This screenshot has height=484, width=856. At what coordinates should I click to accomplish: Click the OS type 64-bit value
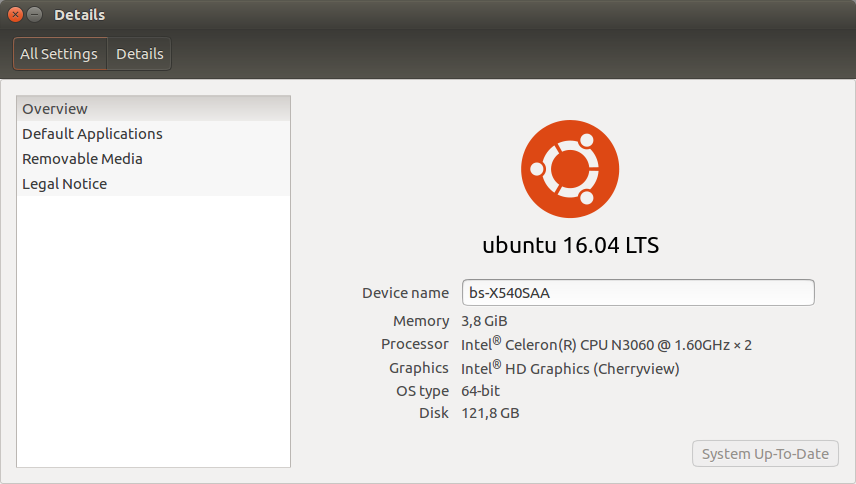[480, 391]
